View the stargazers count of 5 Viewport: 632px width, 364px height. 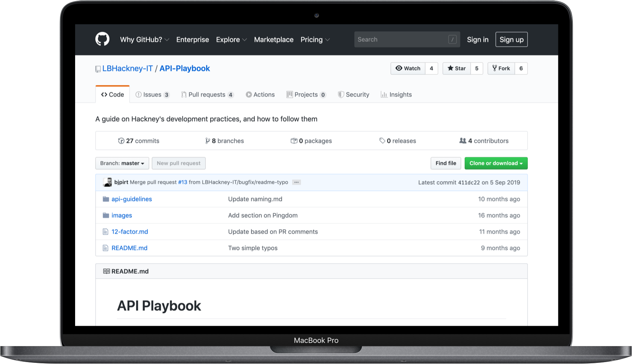pyautogui.click(x=477, y=68)
